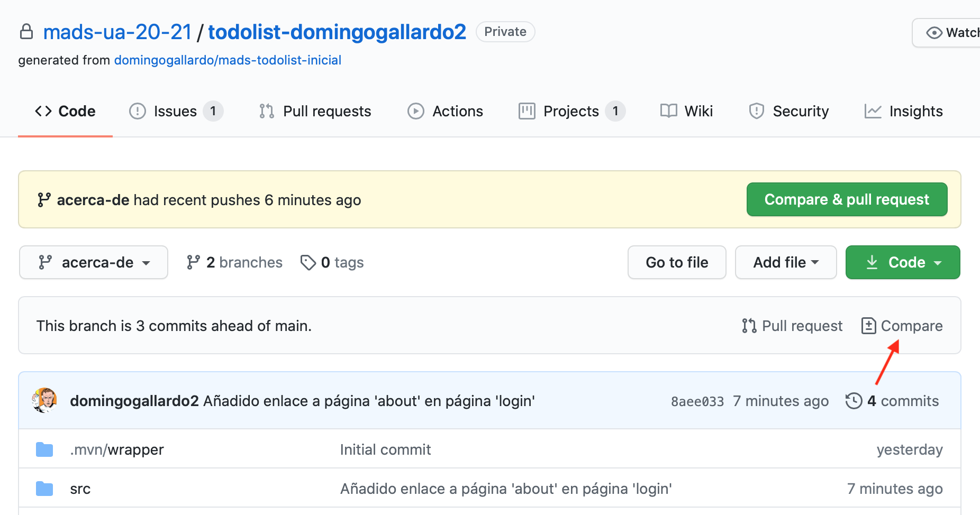Open the 4 commits history link
980x515 pixels.
[x=892, y=401]
